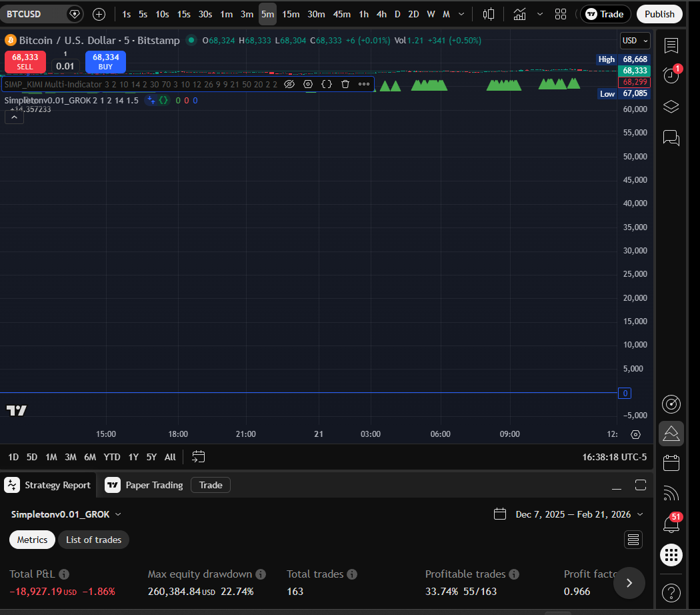Hide the SIMP_KIMI Multi-Indicator
The width and height of the screenshot is (700, 615).
tap(289, 85)
